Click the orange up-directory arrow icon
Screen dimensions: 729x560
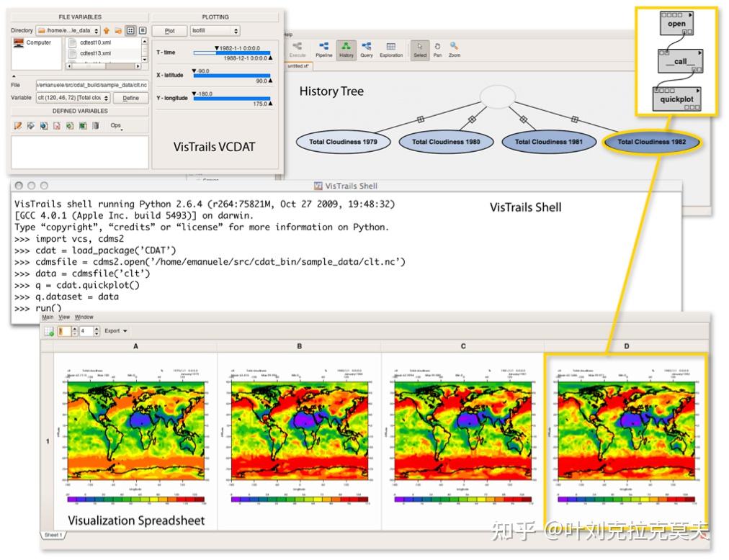[x=107, y=31]
